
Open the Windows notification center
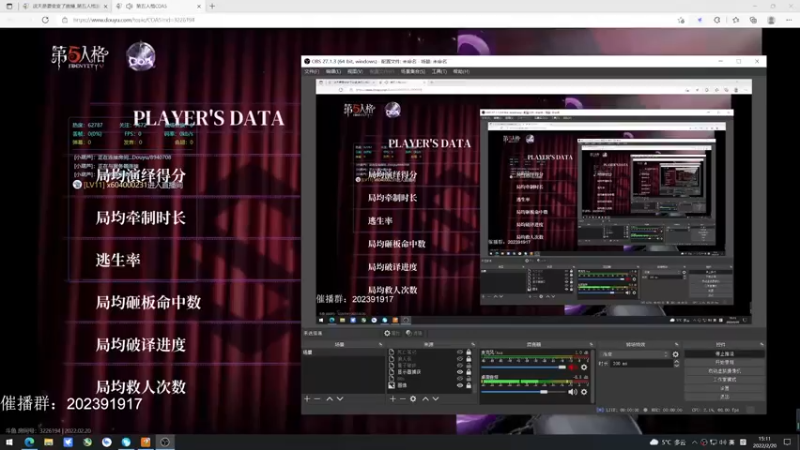point(788,442)
